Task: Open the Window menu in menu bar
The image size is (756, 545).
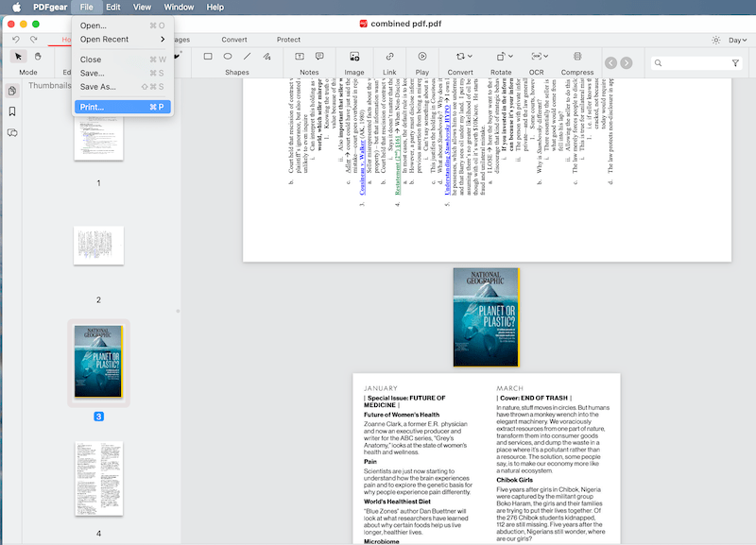Action: [179, 7]
